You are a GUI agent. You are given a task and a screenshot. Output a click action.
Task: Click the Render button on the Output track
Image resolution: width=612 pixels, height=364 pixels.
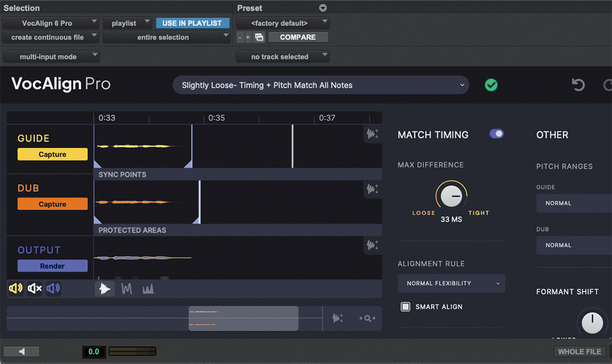tap(52, 266)
